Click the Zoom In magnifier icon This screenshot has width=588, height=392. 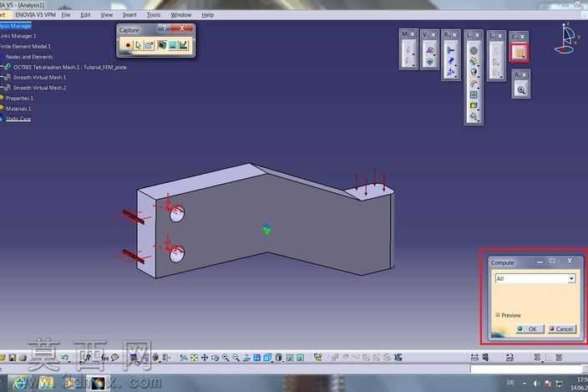pyautogui.click(x=226, y=358)
